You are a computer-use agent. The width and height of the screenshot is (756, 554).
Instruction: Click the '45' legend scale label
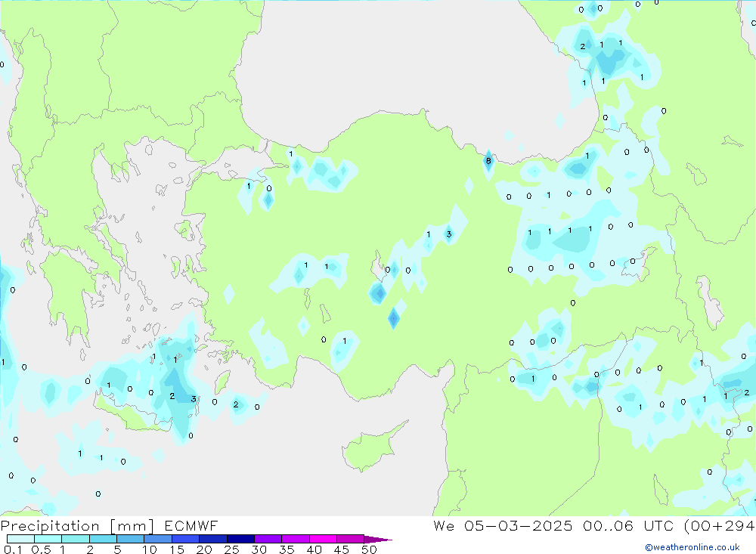pyautogui.click(x=342, y=549)
